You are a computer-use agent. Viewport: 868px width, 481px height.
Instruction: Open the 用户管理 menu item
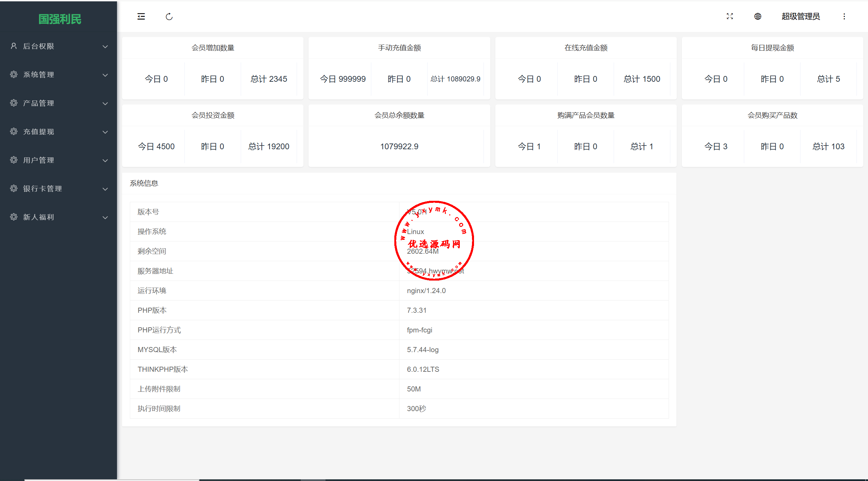[x=58, y=160]
